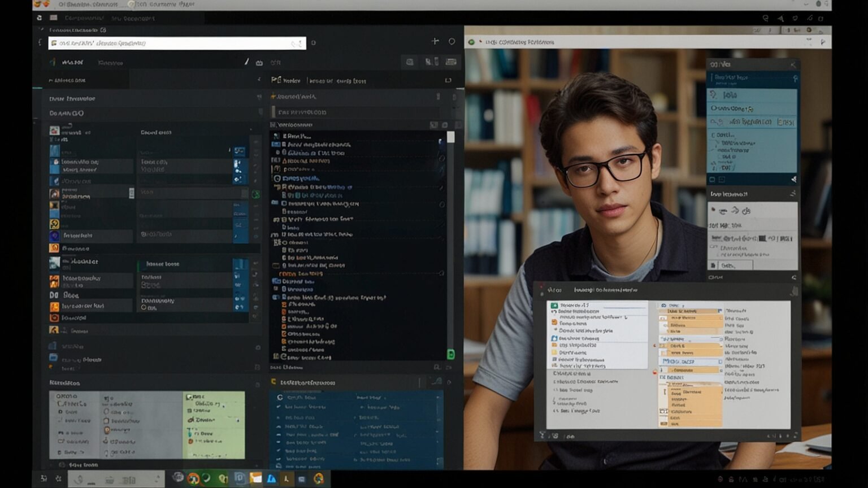Click the green circular icon in the list panel

[x=256, y=194]
